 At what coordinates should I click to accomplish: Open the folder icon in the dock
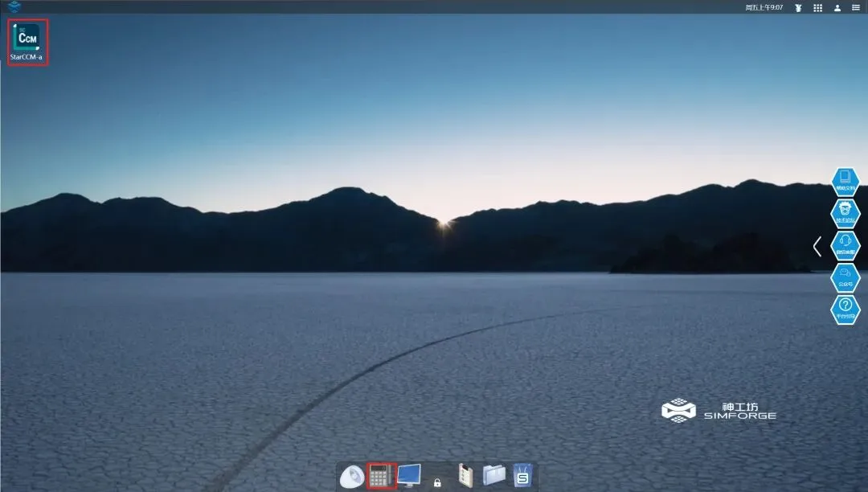493,475
